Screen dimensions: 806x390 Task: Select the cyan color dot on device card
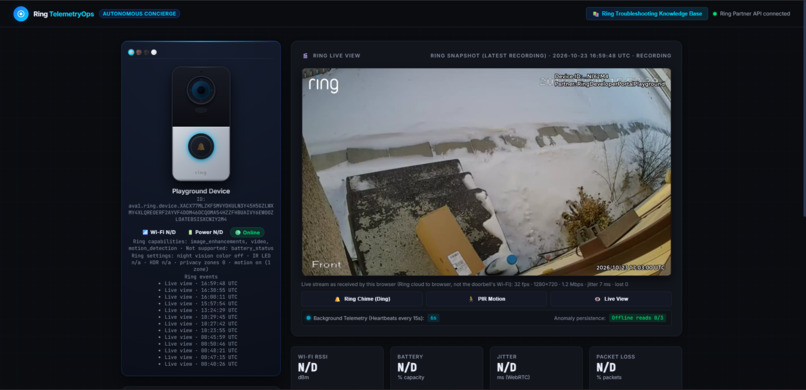coord(131,52)
